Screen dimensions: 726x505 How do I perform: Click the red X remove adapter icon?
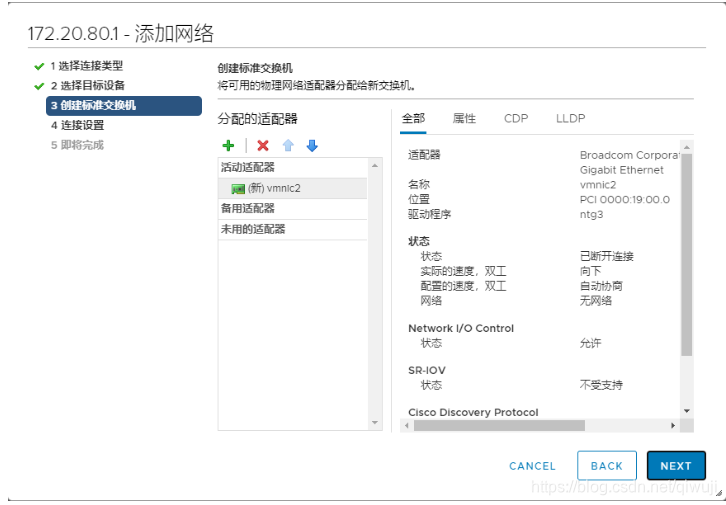coord(263,146)
